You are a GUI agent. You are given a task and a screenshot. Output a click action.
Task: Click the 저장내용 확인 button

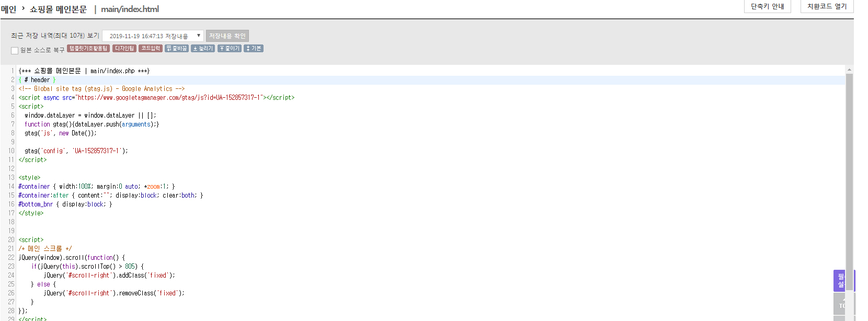pyautogui.click(x=227, y=36)
